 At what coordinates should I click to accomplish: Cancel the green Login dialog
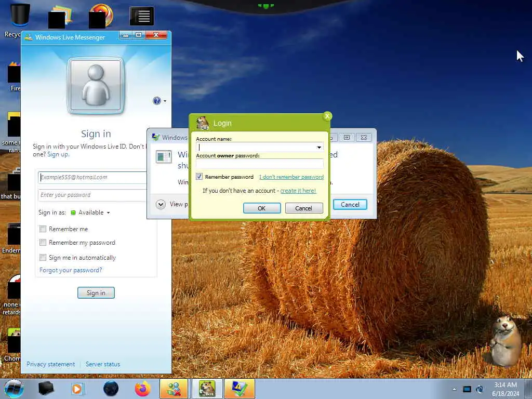click(x=303, y=208)
